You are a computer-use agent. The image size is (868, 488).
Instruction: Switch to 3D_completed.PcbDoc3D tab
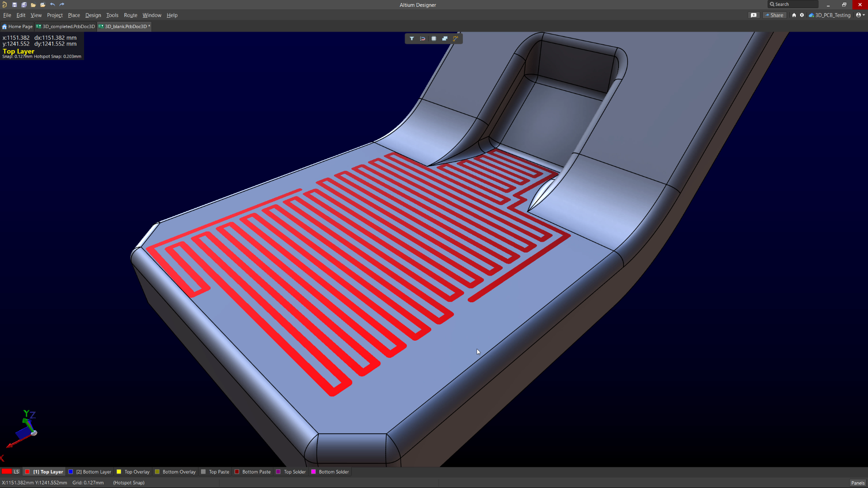tap(66, 27)
